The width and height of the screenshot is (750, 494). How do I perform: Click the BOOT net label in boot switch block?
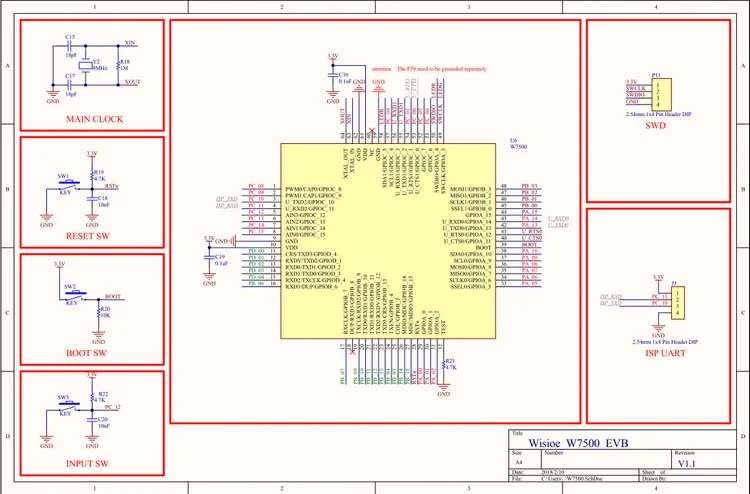[113, 296]
